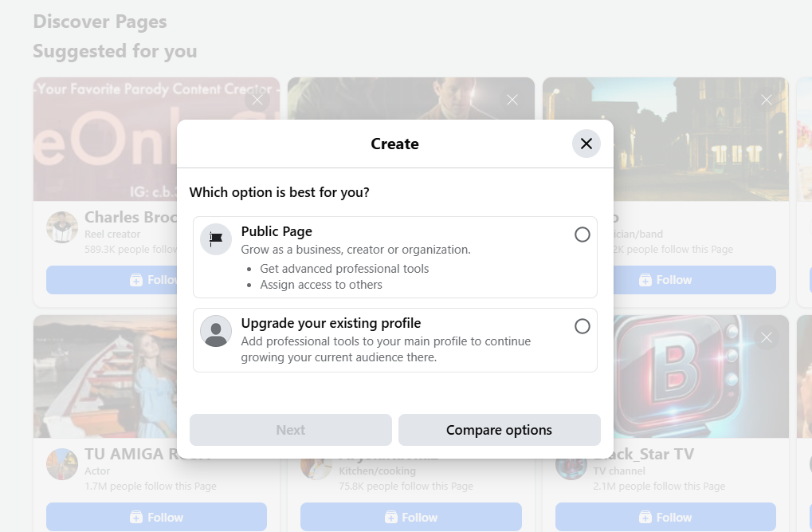Click the Next button in the Create dialog
The width and height of the screenshot is (812, 532).
click(x=290, y=429)
